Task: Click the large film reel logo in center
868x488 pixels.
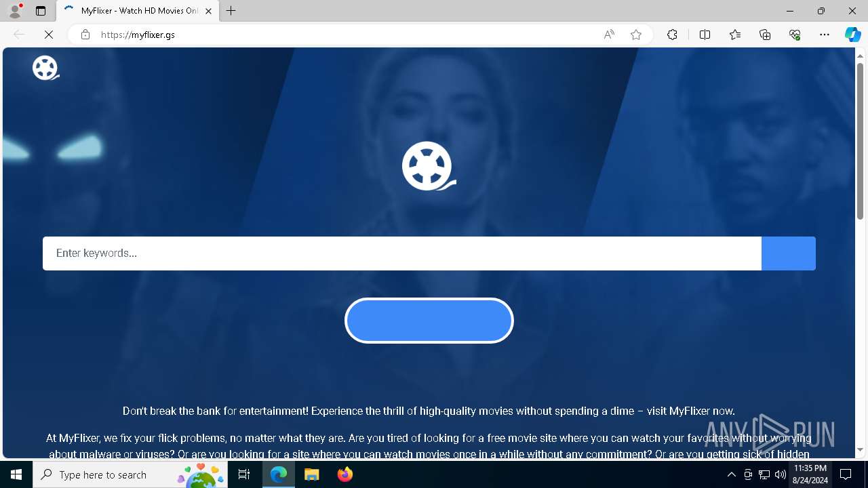Action: (x=429, y=166)
